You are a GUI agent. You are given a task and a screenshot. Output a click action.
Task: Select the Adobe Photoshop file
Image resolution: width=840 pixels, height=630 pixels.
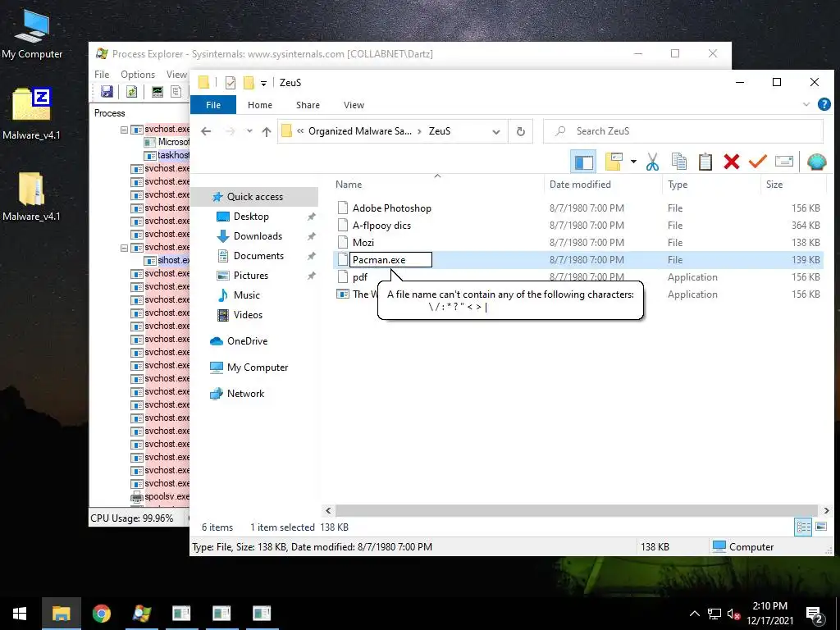(391, 208)
